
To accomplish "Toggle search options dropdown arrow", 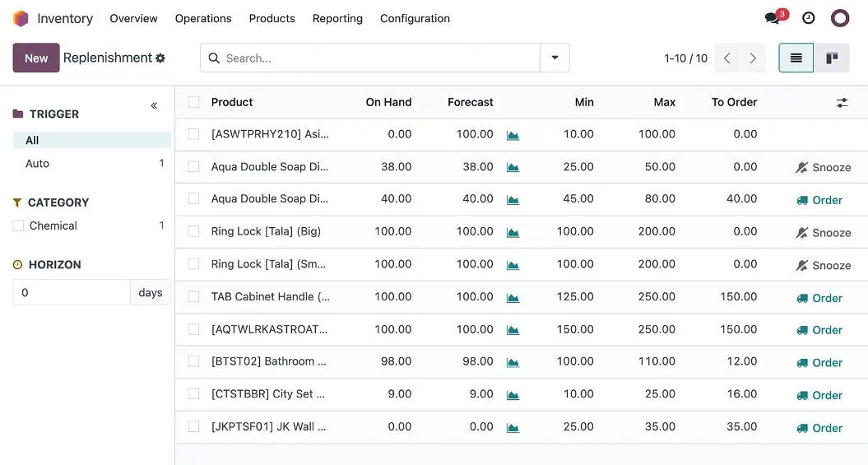I will [x=555, y=58].
